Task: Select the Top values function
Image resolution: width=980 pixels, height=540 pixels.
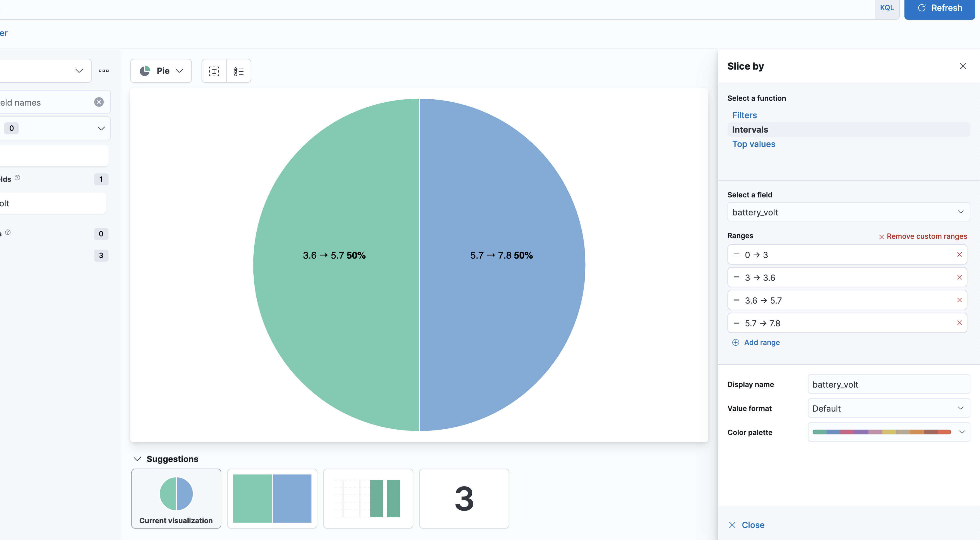Action: (x=754, y=144)
